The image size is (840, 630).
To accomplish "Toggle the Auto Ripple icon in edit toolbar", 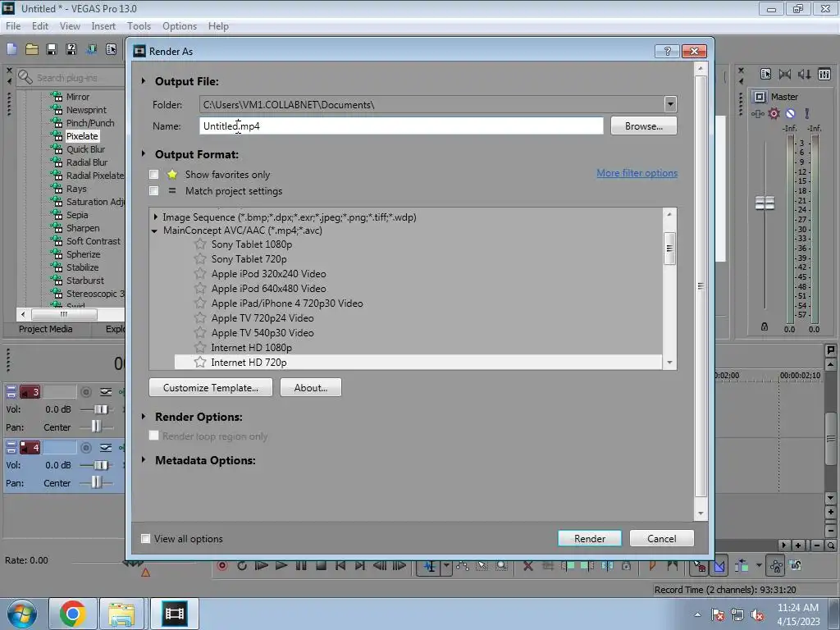I will (742, 566).
